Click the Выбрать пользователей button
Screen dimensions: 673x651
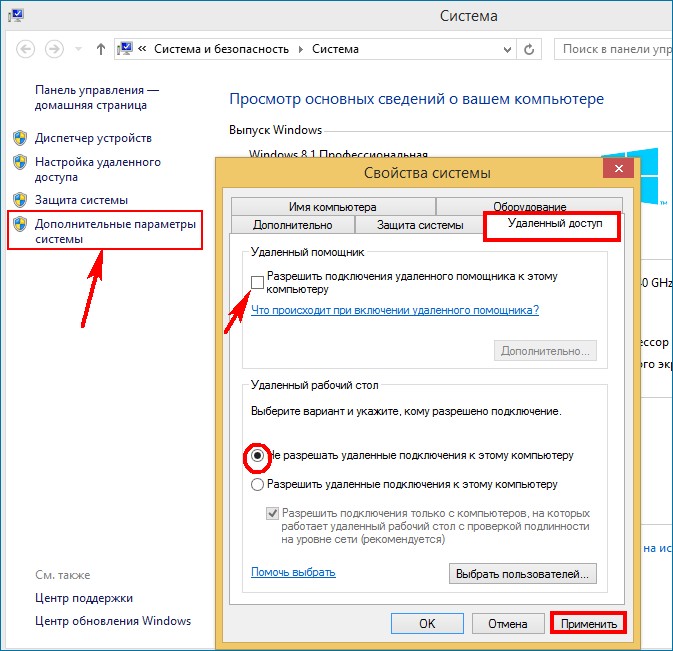(x=523, y=574)
